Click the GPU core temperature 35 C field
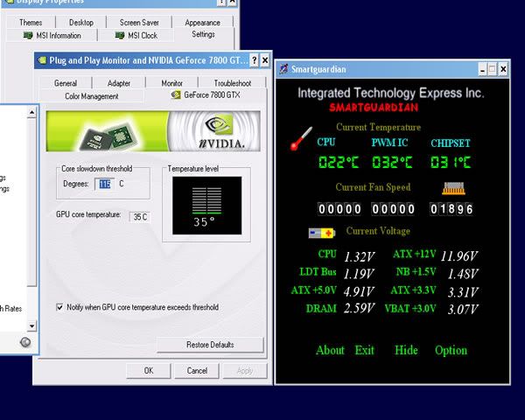Viewport: 525px width, 420px height. [x=140, y=217]
